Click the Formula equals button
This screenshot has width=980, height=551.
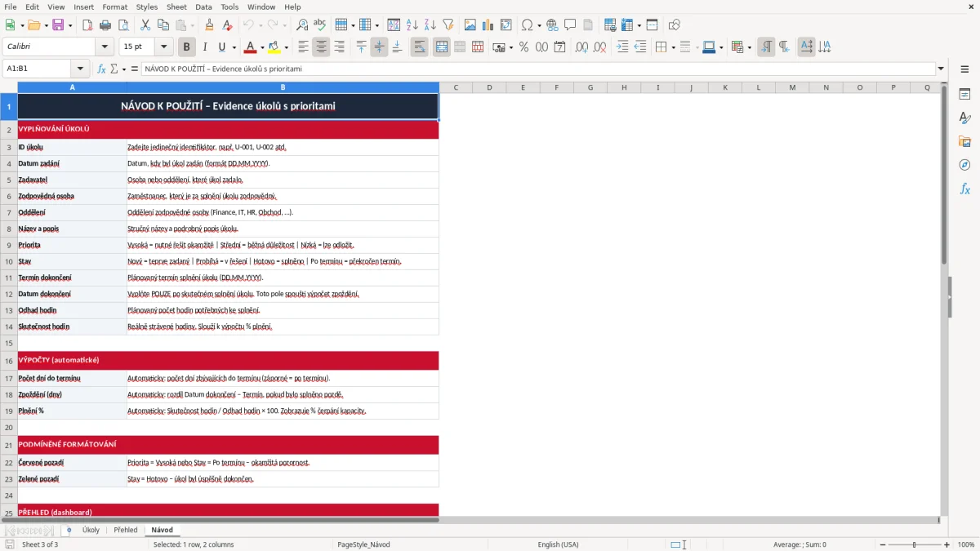click(135, 69)
